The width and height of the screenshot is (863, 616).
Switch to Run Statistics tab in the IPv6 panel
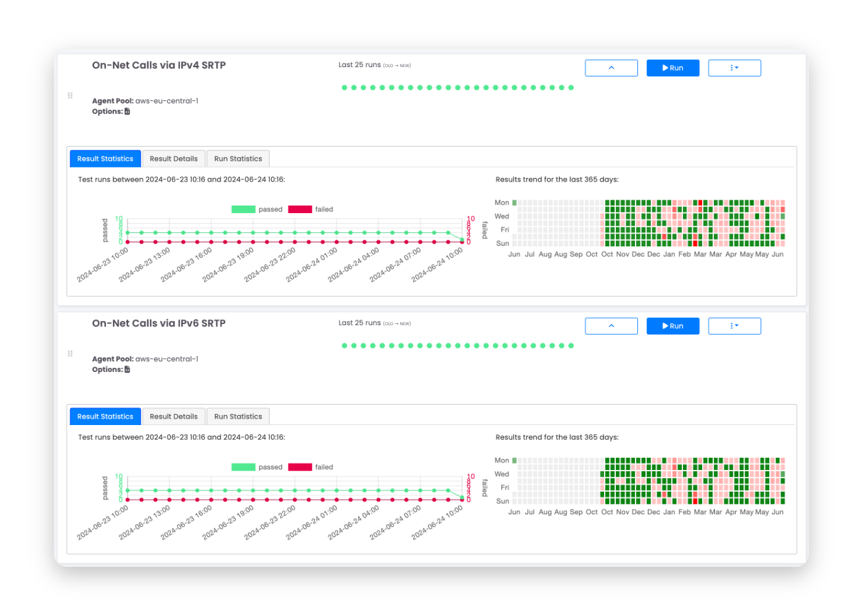click(238, 416)
